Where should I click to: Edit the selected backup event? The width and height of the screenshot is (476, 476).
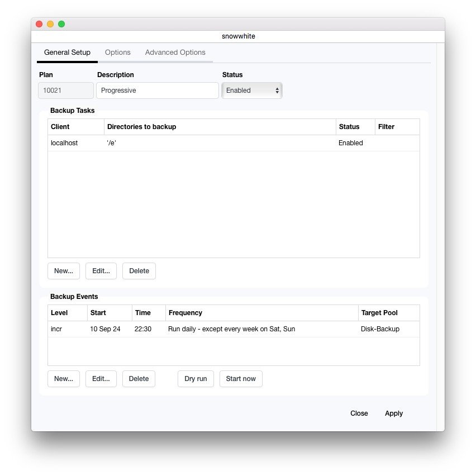point(101,379)
